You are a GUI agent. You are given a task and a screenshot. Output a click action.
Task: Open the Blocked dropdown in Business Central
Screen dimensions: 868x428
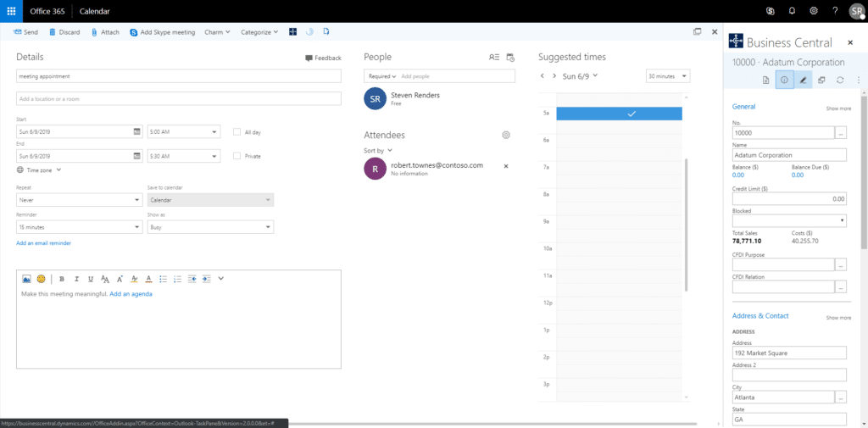(789, 221)
